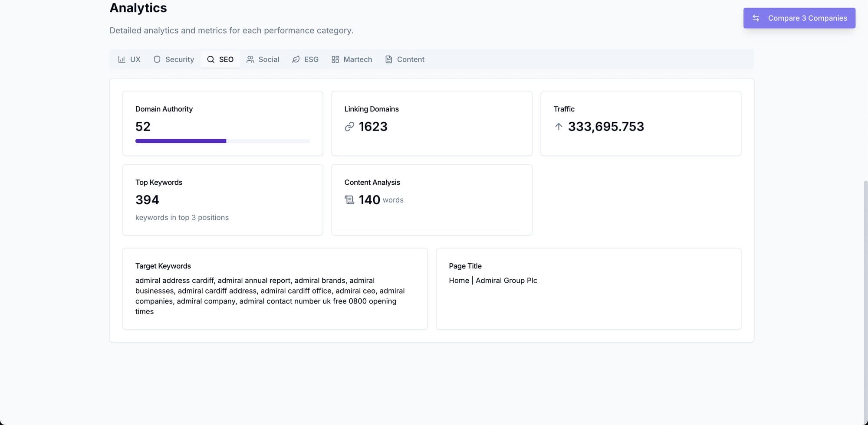Switch to the Martech tab

coord(352,59)
